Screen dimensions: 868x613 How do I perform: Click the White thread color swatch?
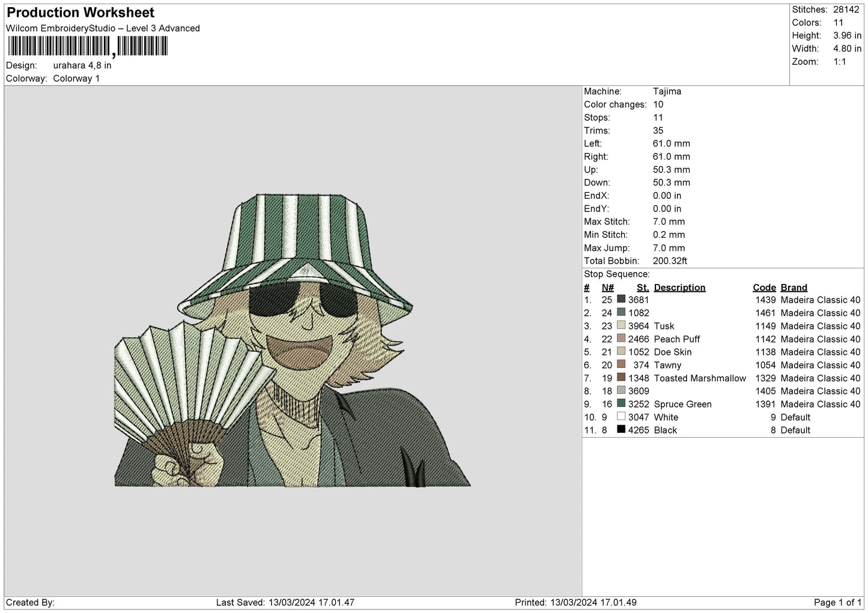[621, 417]
